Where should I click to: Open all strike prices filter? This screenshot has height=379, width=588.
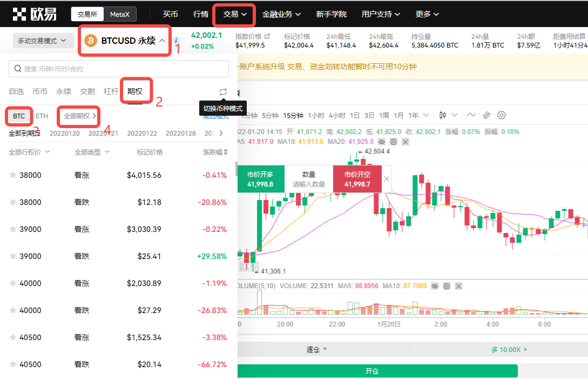click(x=29, y=152)
